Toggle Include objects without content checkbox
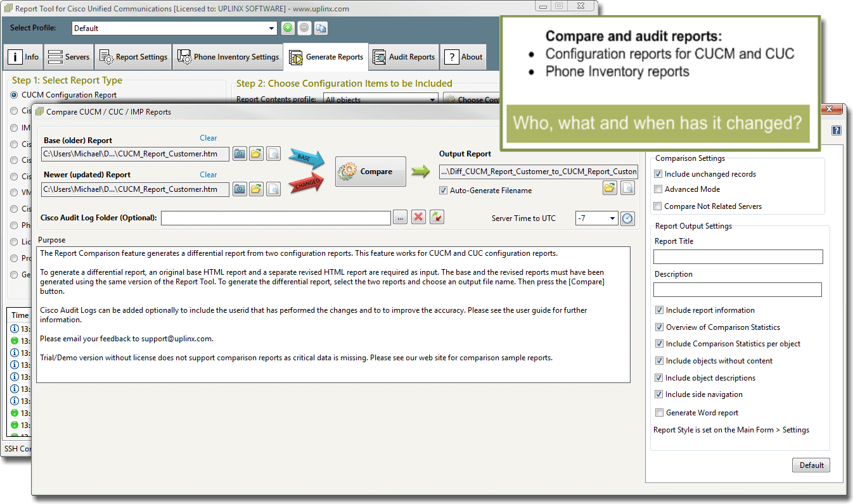This screenshot has width=853, height=504. click(660, 361)
